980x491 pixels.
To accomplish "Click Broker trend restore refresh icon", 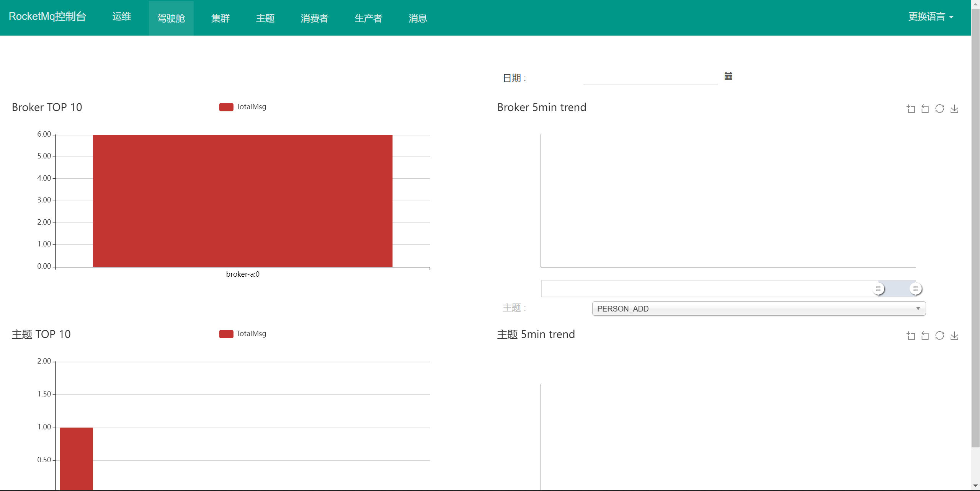I will tap(939, 109).
